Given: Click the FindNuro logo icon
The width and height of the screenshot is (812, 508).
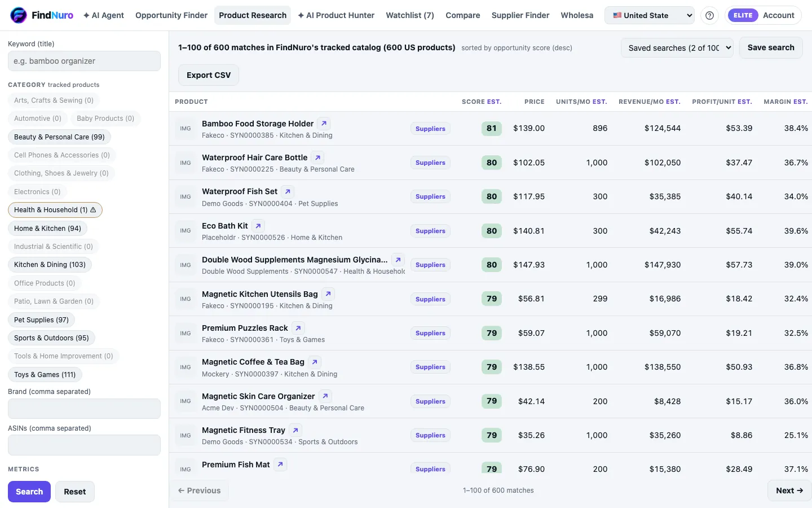Looking at the screenshot, I should click(19, 15).
